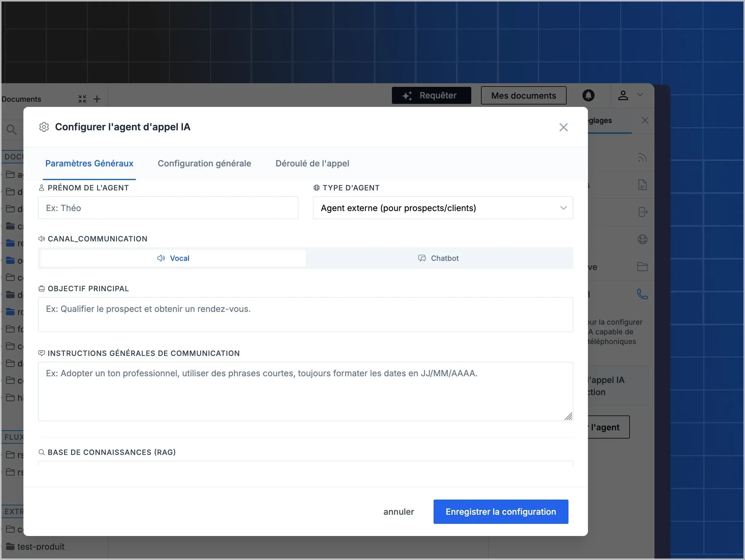Viewport: 745px width, 560px height.
Task: Switch communication channel to Chatbot
Action: point(439,258)
